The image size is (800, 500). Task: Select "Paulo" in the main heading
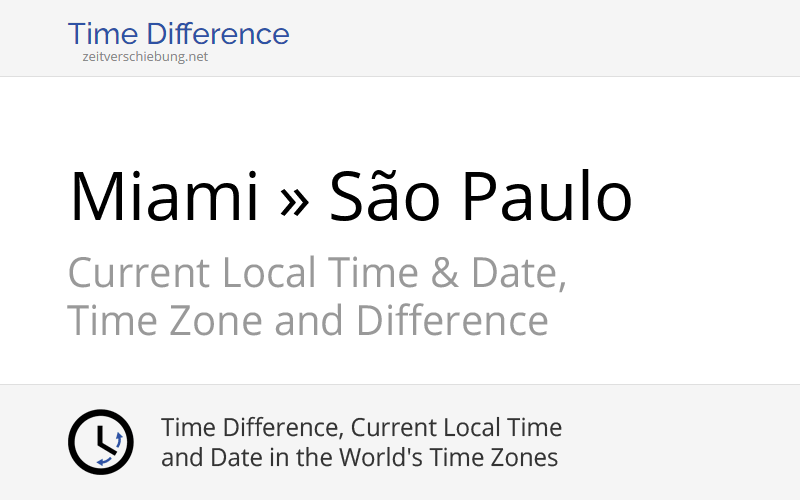pyautogui.click(x=546, y=197)
